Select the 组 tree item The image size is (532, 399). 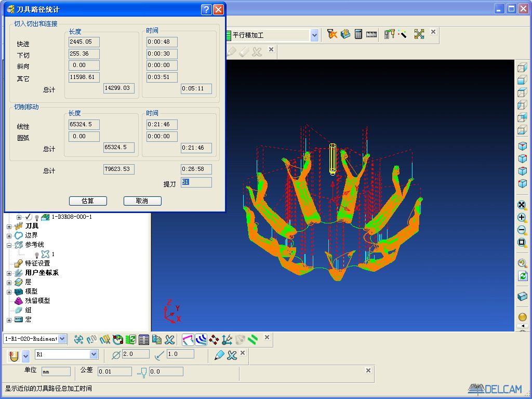[28, 310]
